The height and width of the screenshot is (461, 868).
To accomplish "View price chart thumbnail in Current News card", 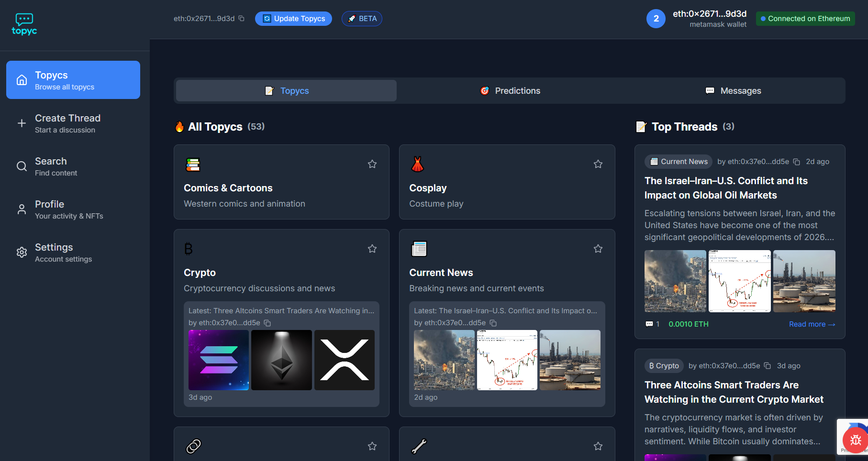I will [507, 360].
